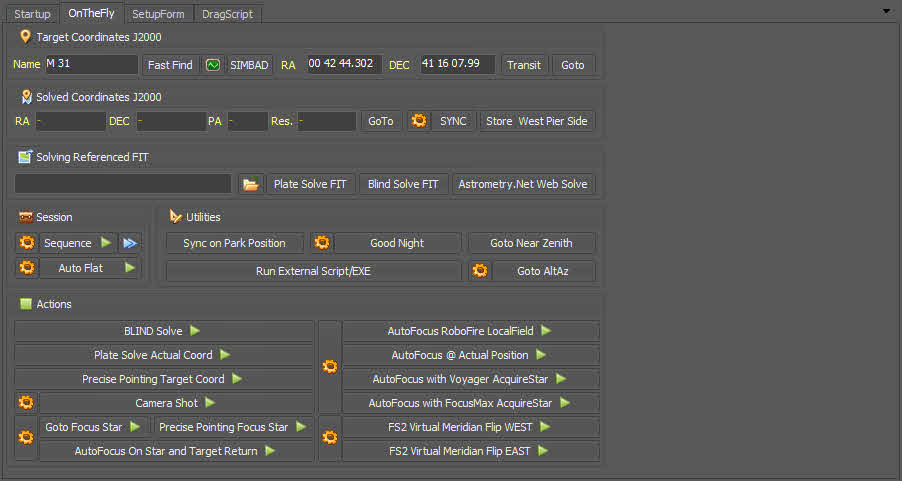Click the target RA coordinate field
902x481 pixels.
tap(344, 64)
